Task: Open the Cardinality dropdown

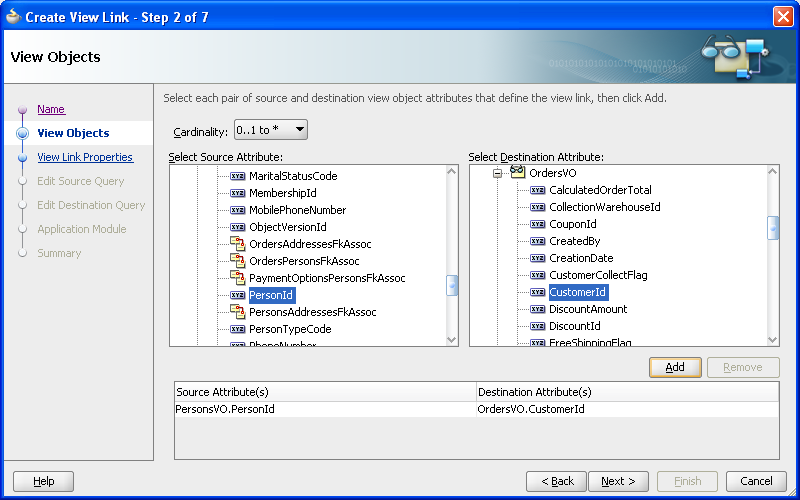Action: point(271,130)
